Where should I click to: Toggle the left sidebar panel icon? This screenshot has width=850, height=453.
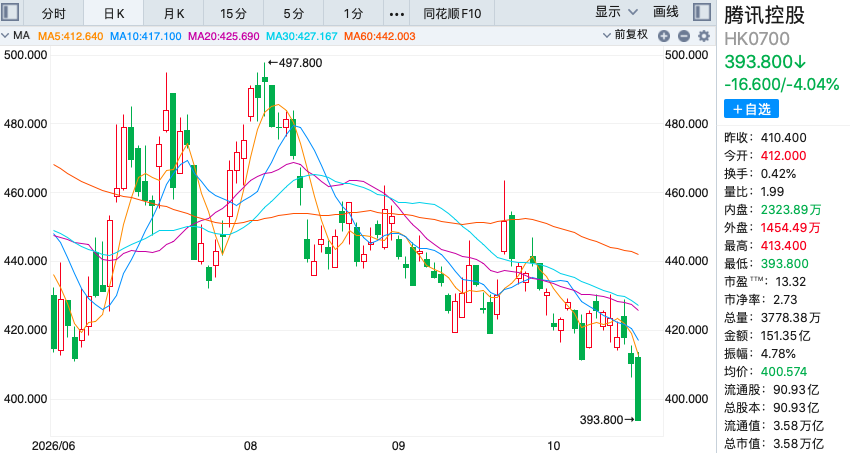(10, 12)
